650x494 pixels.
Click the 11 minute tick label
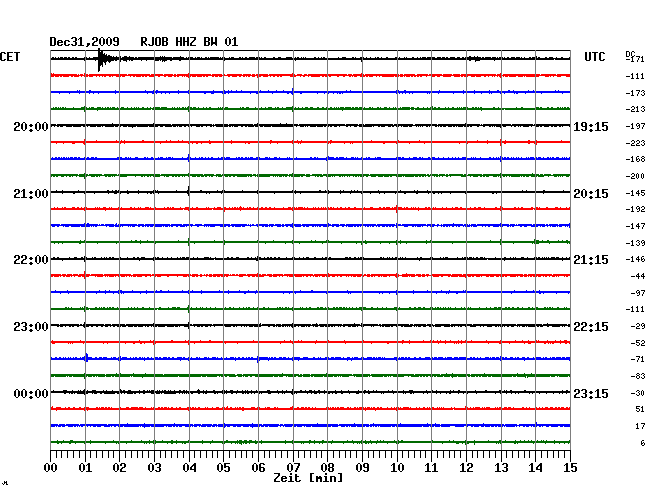point(431,467)
